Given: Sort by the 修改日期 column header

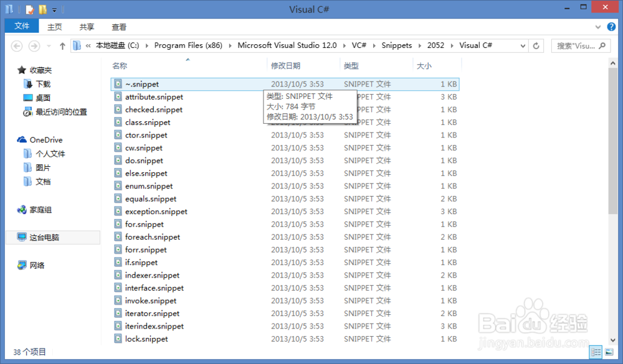Looking at the screenshot, I should coord(286,65).
